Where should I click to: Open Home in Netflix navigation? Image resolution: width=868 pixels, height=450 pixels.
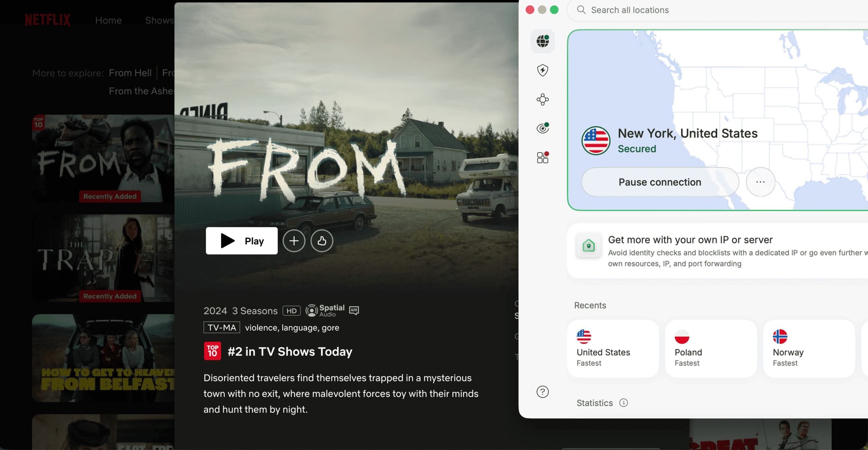tap(108, 20)
